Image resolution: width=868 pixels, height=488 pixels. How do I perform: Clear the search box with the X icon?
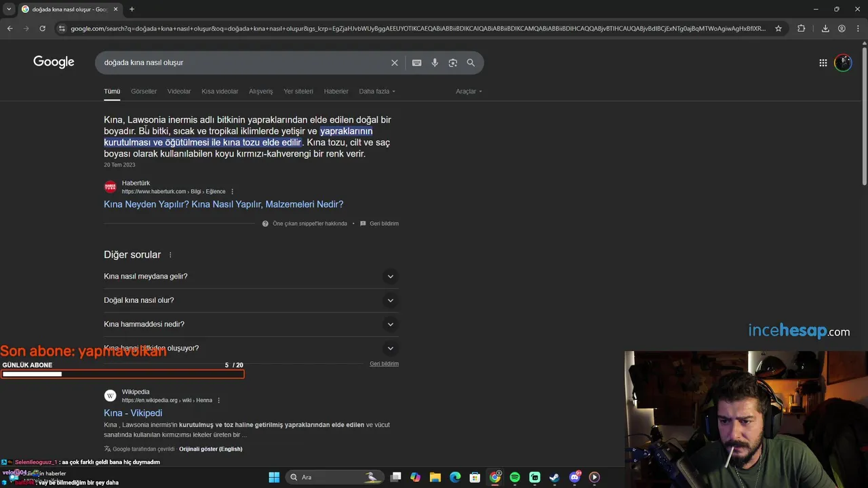[x=394, y=62]
